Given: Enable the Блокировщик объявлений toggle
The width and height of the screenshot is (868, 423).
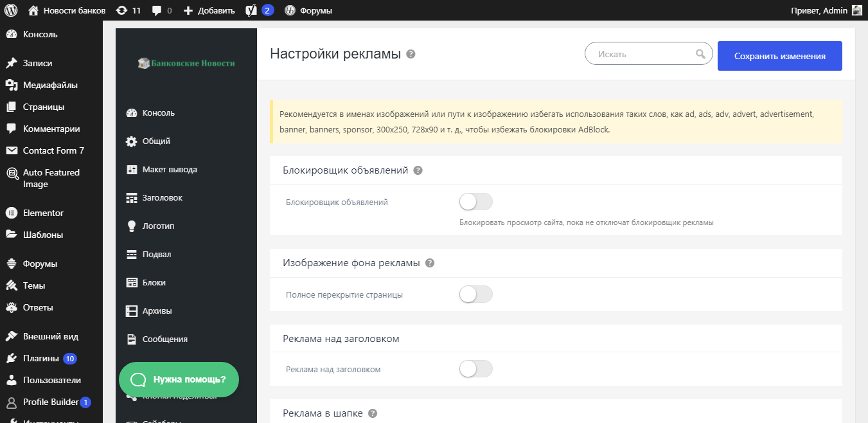Looking at the screenshot, I should click(x=476, y=202).
